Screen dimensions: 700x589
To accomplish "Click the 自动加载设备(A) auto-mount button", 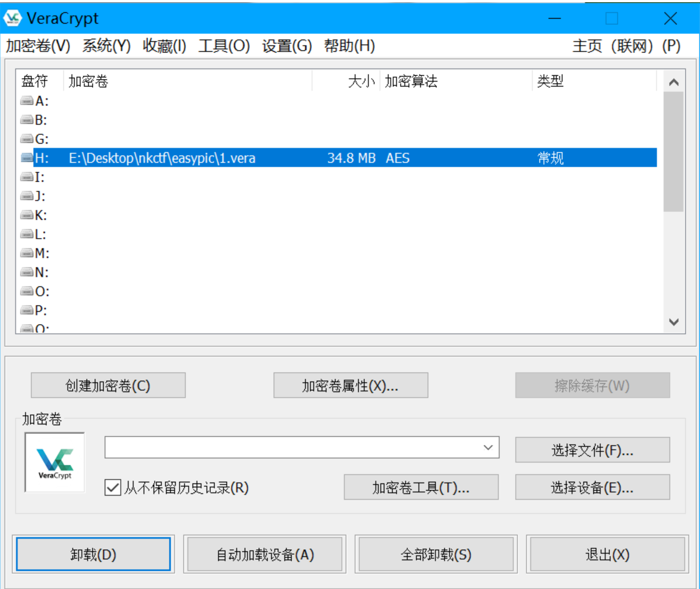I will pos(265,554).
